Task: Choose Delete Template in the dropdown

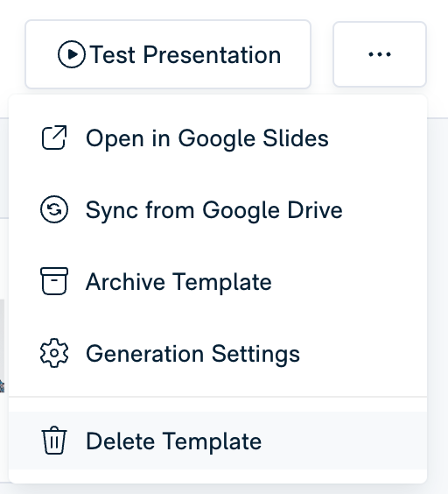Action: tap(218, 441)
